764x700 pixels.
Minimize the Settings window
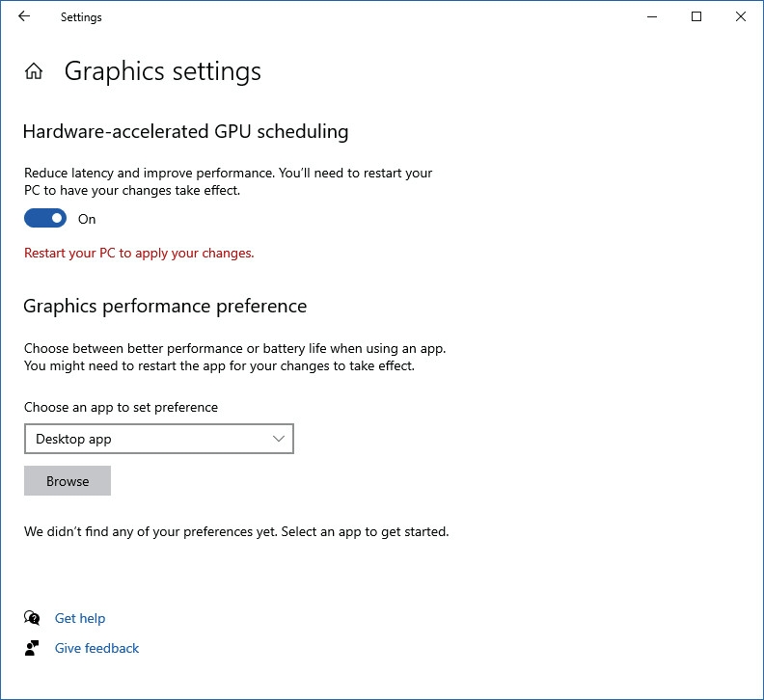click(x=652, y=16)
